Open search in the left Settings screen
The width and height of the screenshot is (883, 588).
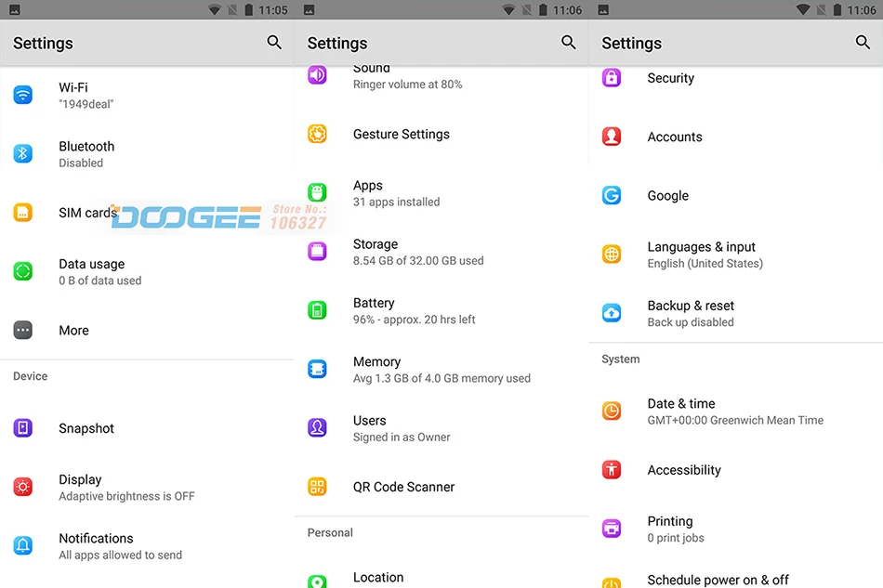coord(274,42)
